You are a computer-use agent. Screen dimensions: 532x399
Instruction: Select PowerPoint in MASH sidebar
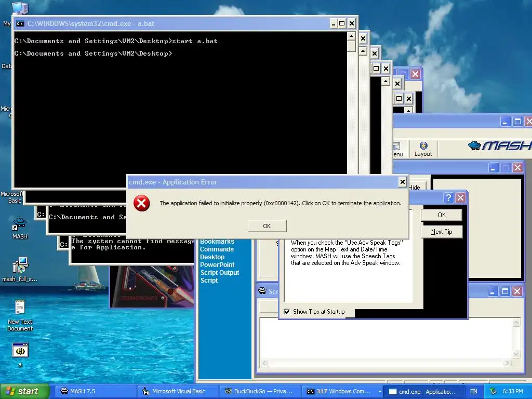pos(217,265)
